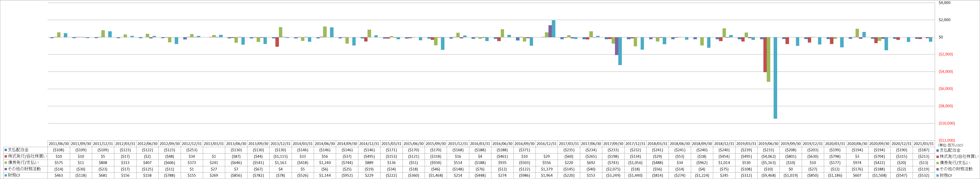
Task: Click the $1,379 other financing cell
Action: [x=547, y=169]
